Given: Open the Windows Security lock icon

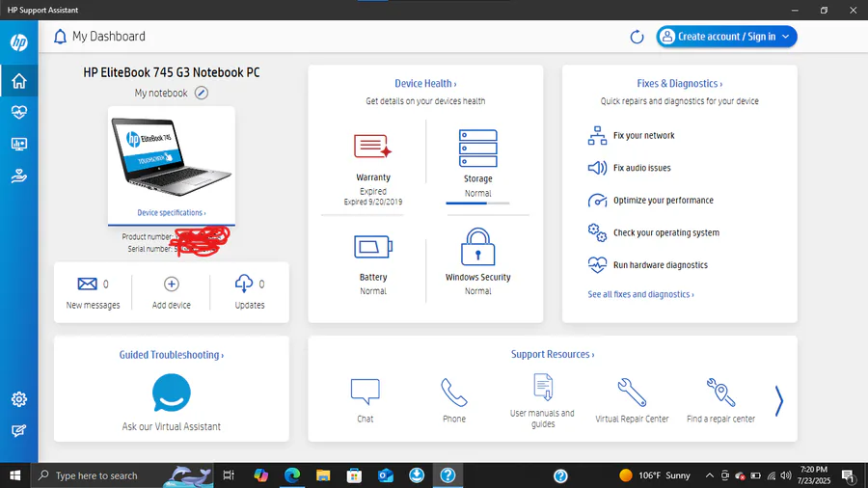Looking at the screenshot, I should pyautogui.click(x=477, y=247).
